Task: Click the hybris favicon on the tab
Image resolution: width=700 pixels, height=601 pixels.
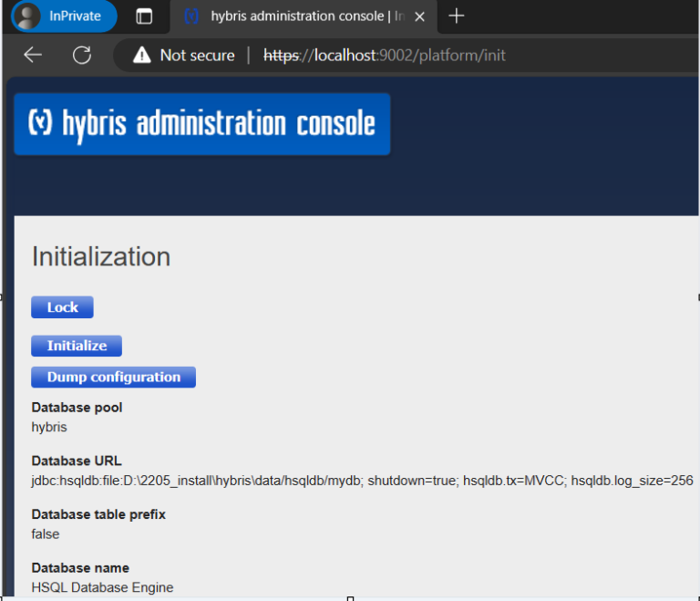Action: point(191,16)
